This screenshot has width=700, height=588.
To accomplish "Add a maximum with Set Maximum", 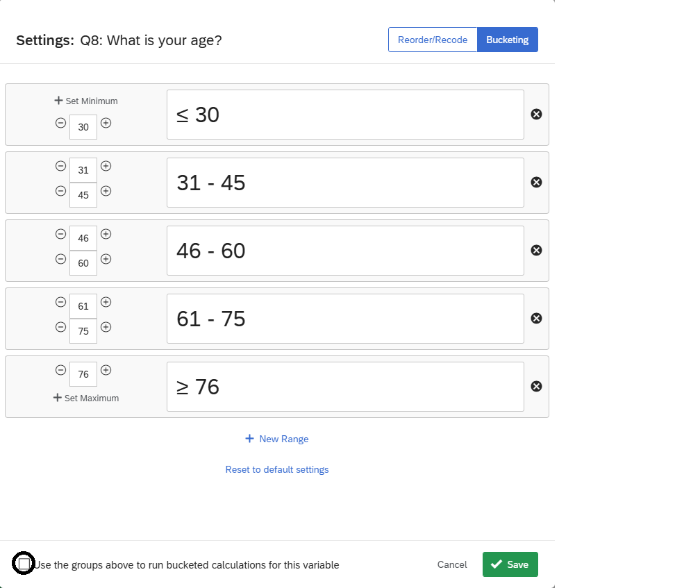I will click(x=85, y=398).
